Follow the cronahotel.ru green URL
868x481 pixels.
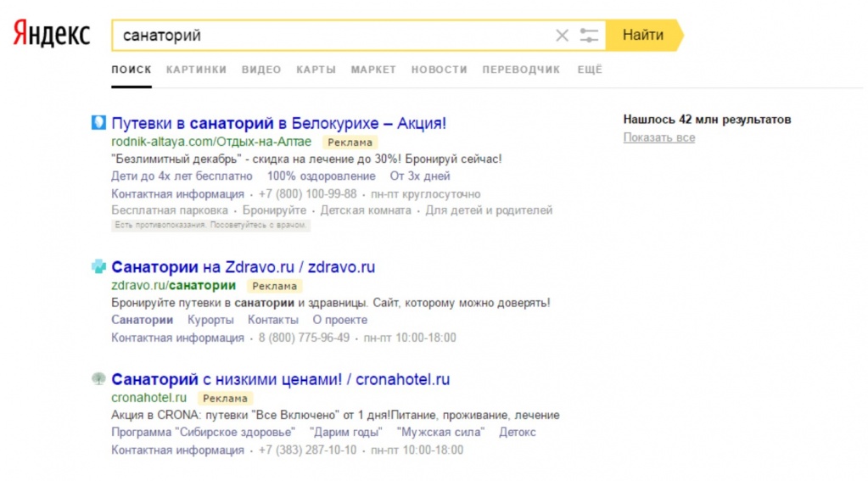149,398
